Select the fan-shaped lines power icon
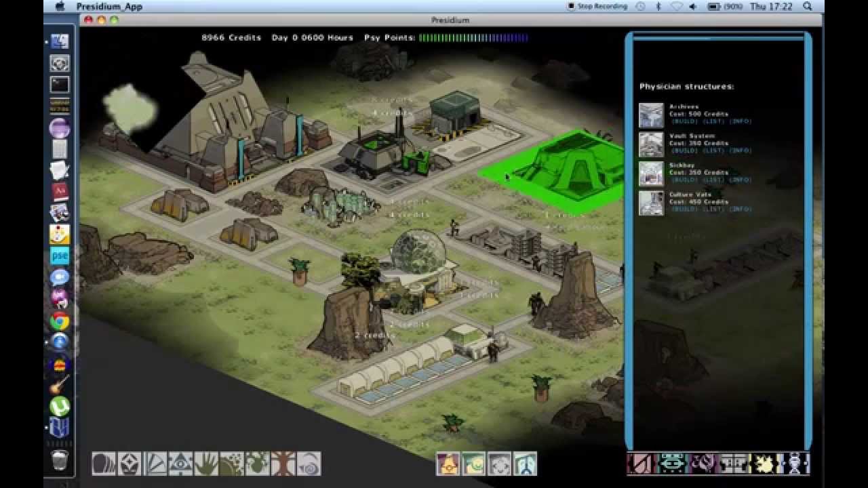The image size is (868, 488). (155, 464)
